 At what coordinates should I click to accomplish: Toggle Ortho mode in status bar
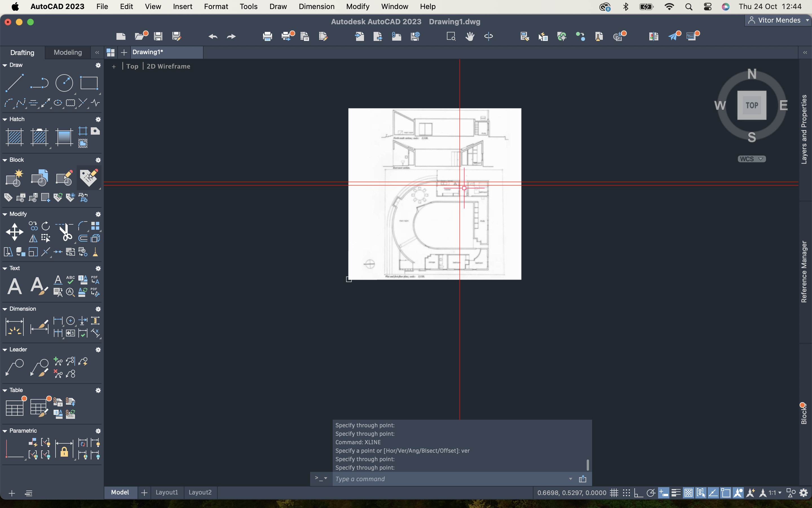point(638,493)
